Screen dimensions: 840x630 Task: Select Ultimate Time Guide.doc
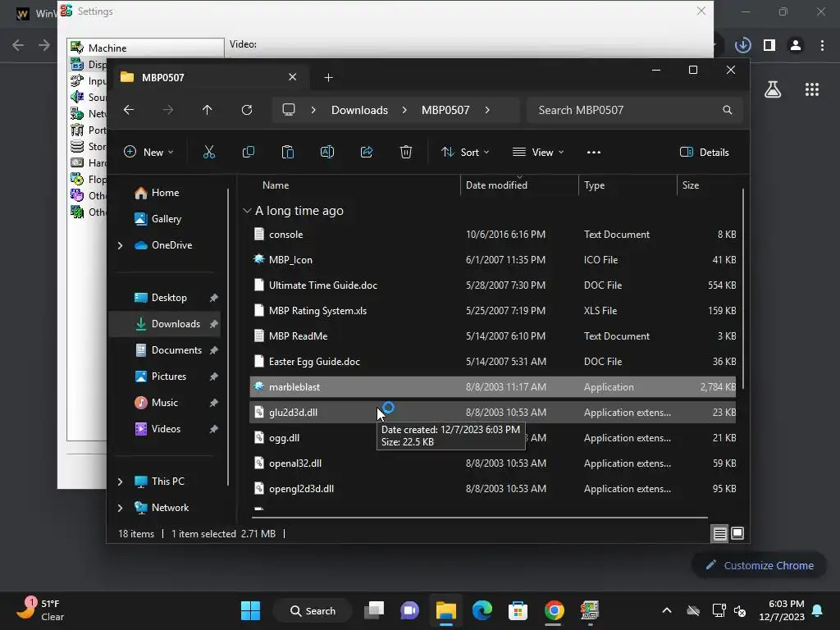[x=492, y=285]
